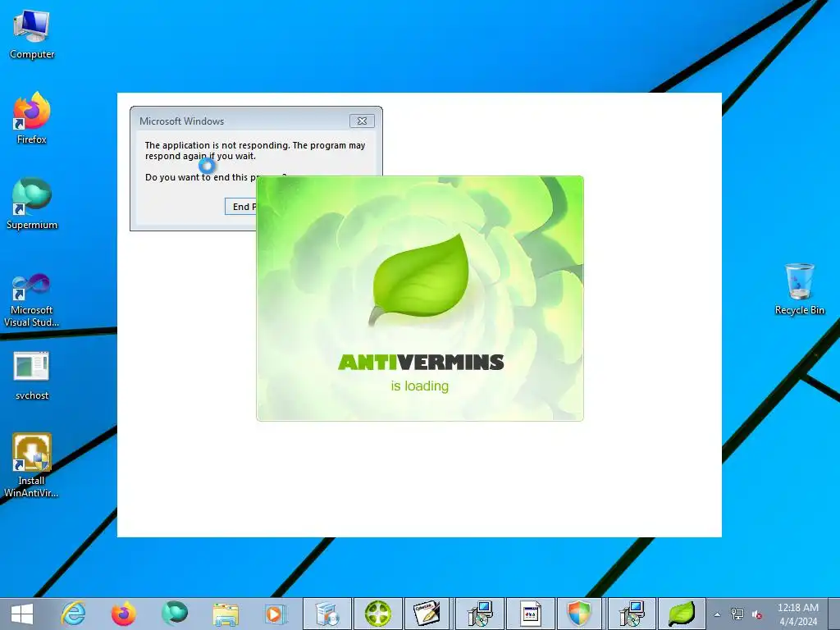Viewport: 840px width, 630px height.
Task: Select the Firefox desktop shortcut
Action: (x=32, y=118)
